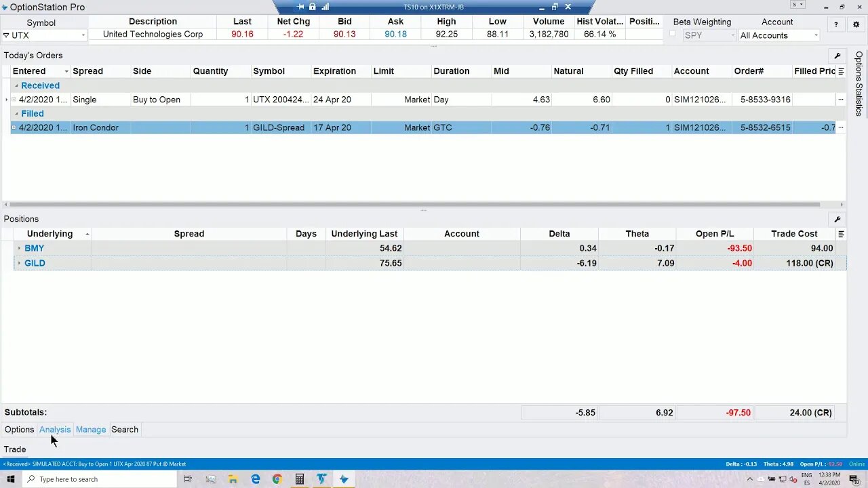The image size is (868, 488).
Task: Open positions column chooser icon after Trade Cost
Action: (x=841, y=234)
